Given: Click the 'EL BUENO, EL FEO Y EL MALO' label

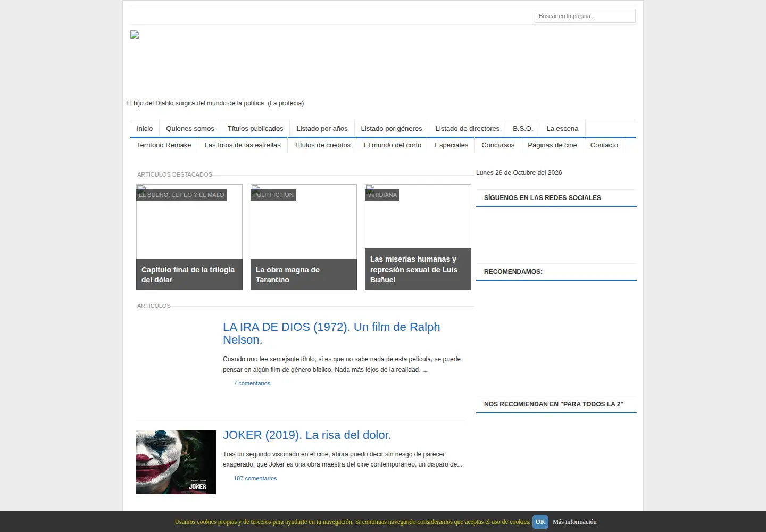Looking at the screenshot, I should pyautogui.click(x=181, y=195).
